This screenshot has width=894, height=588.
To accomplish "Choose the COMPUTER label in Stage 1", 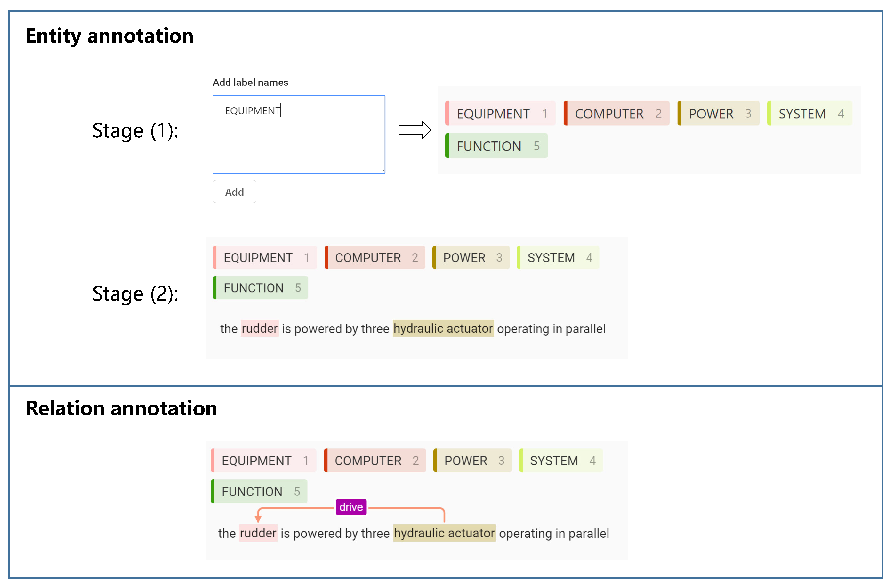I will pyautogui.click(x=616, y=113).
